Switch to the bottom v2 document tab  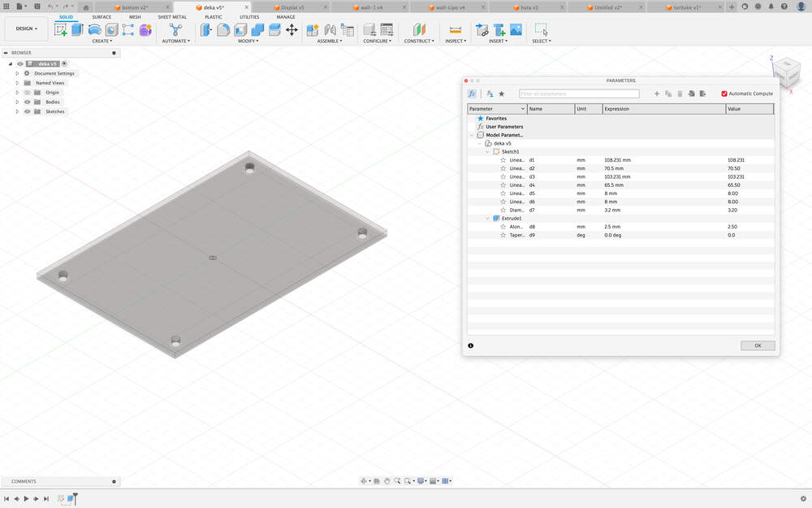tap(133, 7)
